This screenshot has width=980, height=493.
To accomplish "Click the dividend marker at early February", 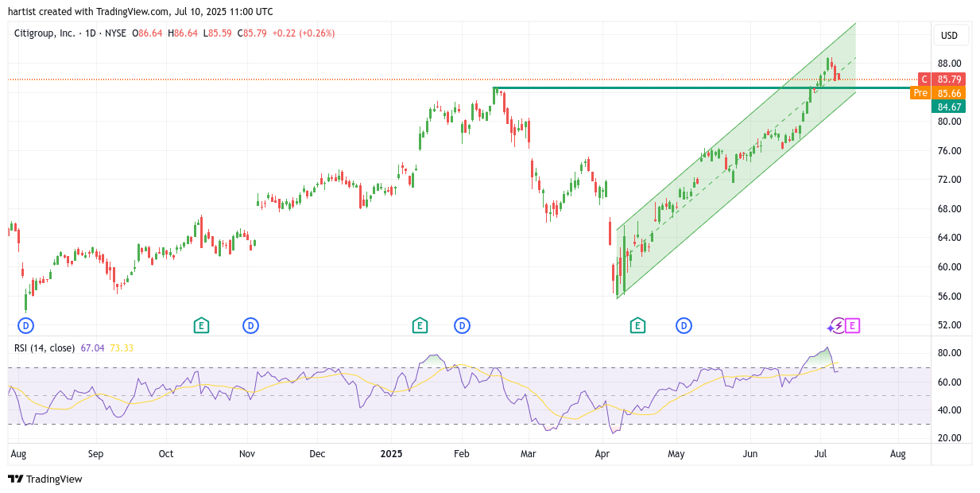I will pyautogui.click(x=462, y=325).
